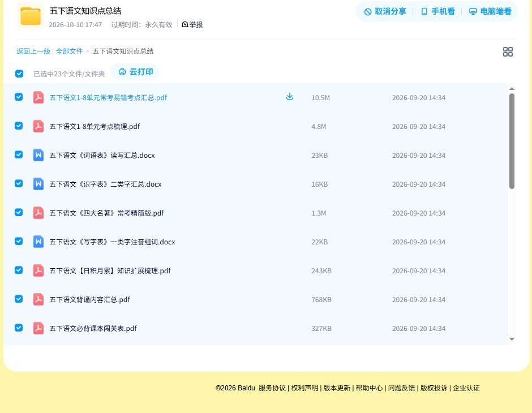Open file 五下语文《识字表》二类字汇总.docx
532x413 pixels.
tap(105, 184)
